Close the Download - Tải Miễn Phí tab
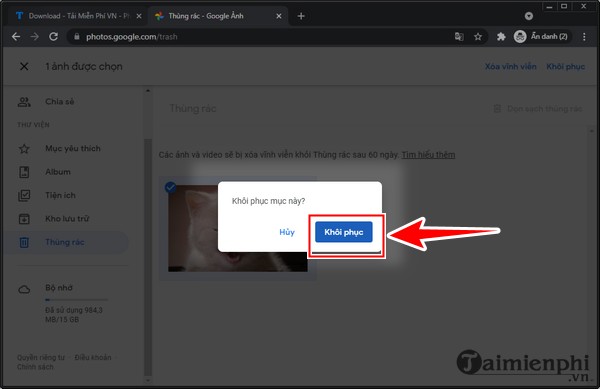 (x=139, y=16)
